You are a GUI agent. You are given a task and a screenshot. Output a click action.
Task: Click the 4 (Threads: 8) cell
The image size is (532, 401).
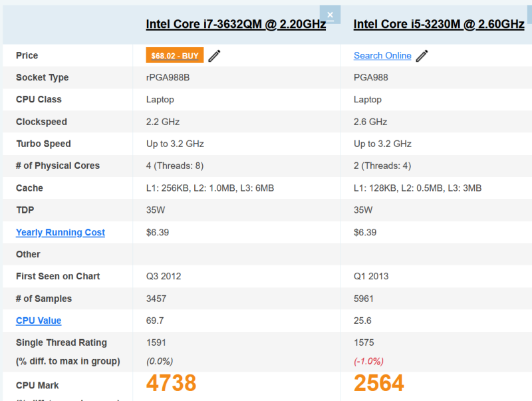point(175,166)
